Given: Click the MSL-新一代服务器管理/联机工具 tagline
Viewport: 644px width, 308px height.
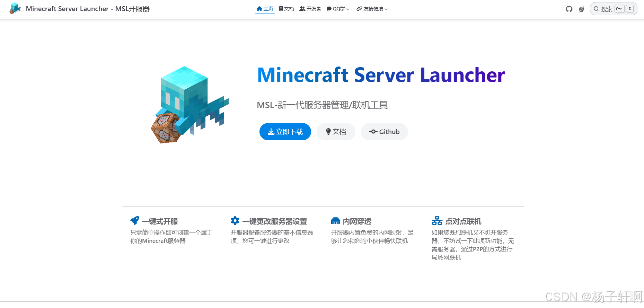Looking at the screenshot, I should (322, 105).
